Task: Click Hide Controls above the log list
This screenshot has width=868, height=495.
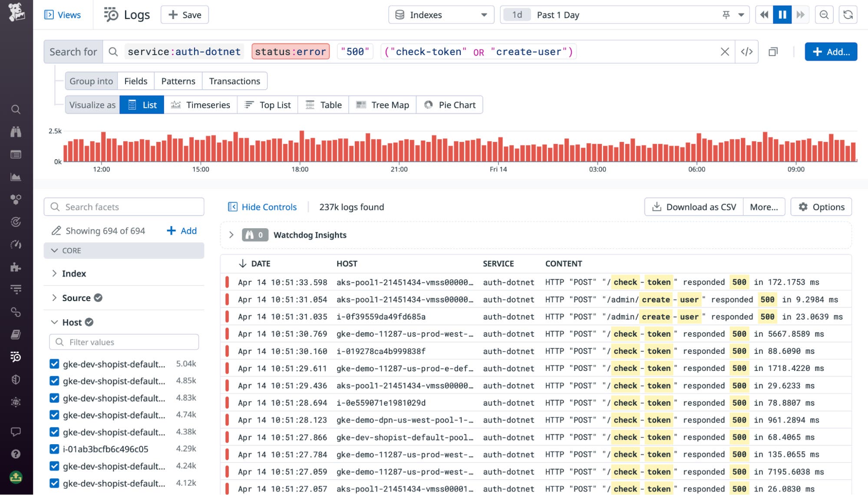Action: click(x=262, y=207)
